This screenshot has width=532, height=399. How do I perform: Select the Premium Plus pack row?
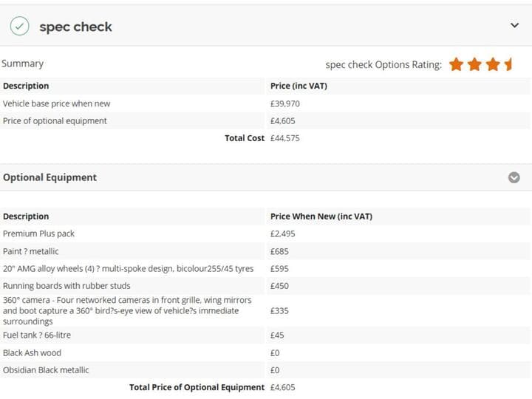265,233
